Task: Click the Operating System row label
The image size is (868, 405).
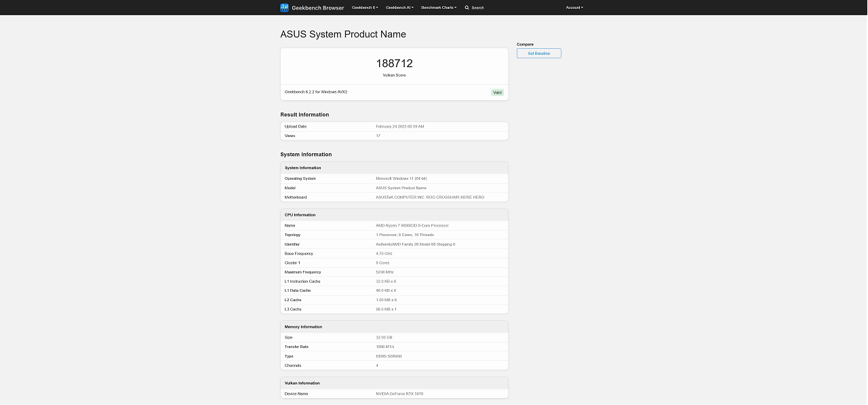Action: (x=300, y=178)
